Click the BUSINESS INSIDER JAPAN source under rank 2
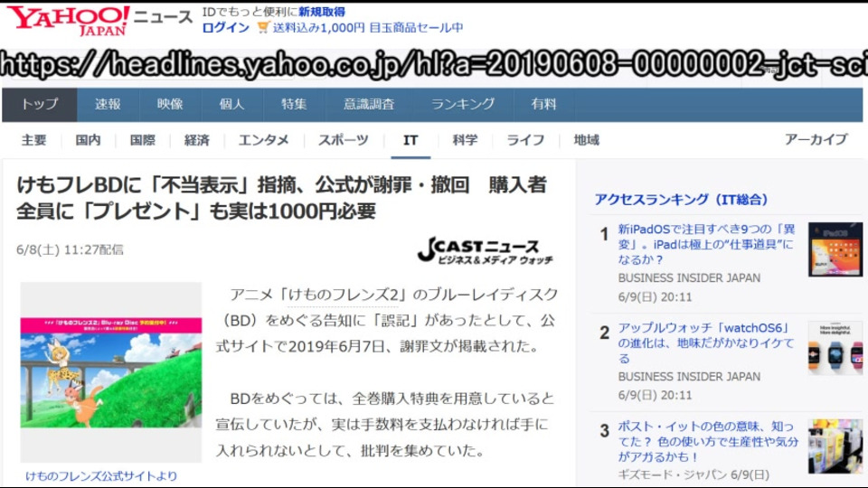 point(689,376)
